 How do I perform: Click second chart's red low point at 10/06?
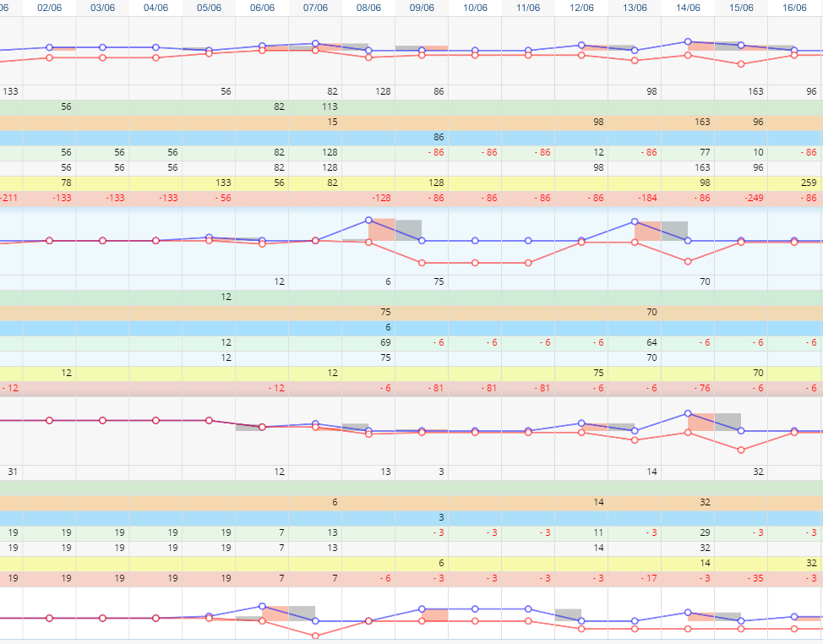point(475,263)
